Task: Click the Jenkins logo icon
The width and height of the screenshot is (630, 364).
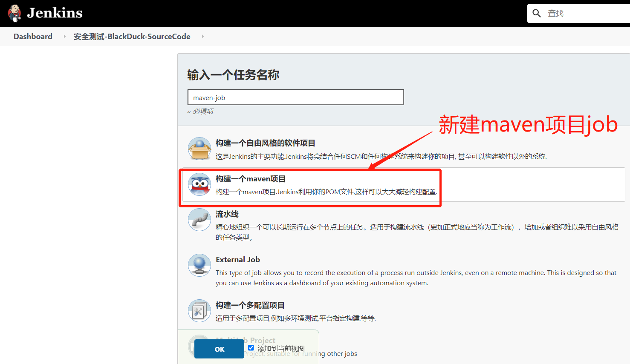Action: coord(14,13)
